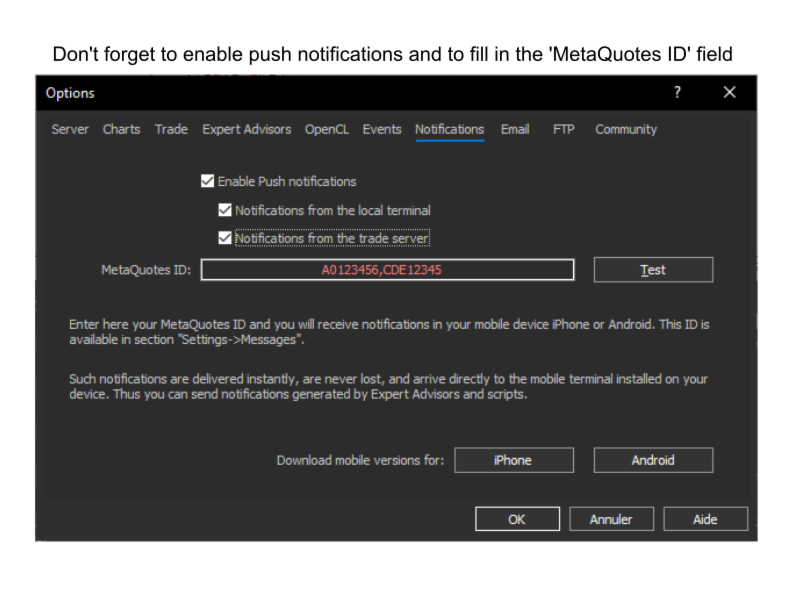Download the iPhone mobile version
Viewport: 800px width, 600px height.
click(514, 460)
